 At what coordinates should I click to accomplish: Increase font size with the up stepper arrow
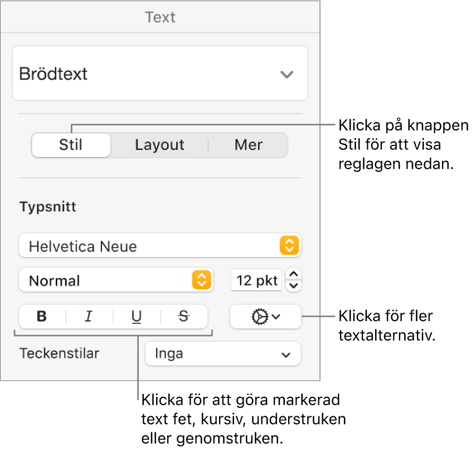point(294,274)
